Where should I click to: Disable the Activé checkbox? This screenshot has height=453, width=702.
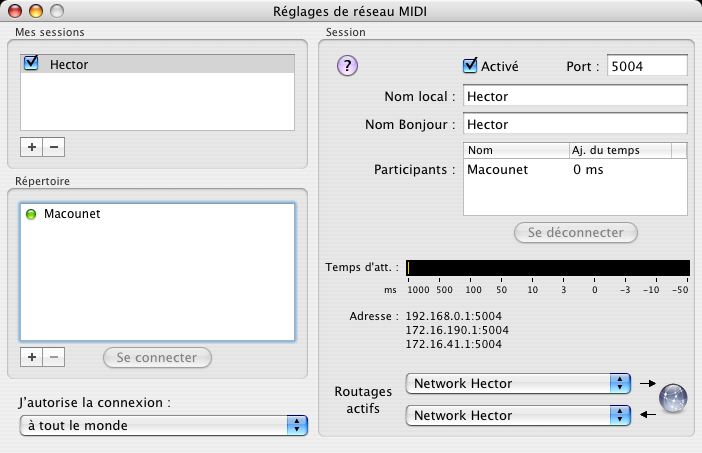470,66
